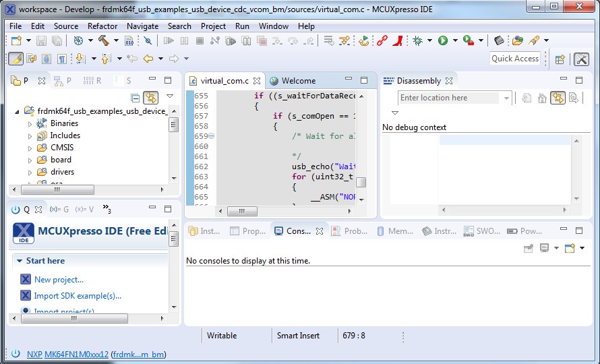Select the Develop perspective wrench icon
600x364 pixels.
click(x=581, y=59)
